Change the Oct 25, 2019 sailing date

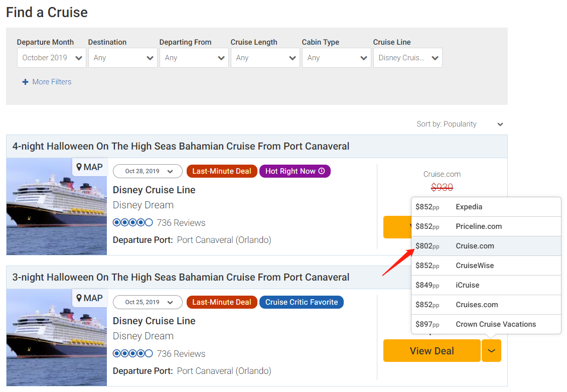pos(148,302)
